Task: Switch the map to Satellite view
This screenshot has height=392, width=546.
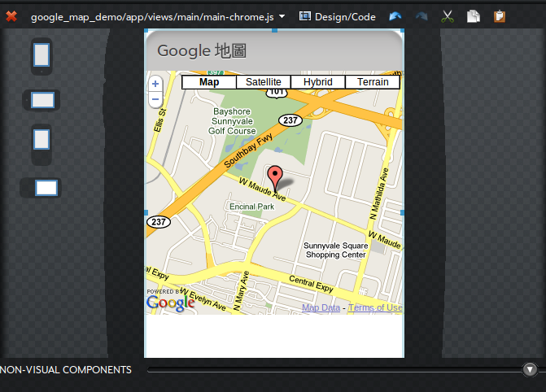Action: (264, 82)
